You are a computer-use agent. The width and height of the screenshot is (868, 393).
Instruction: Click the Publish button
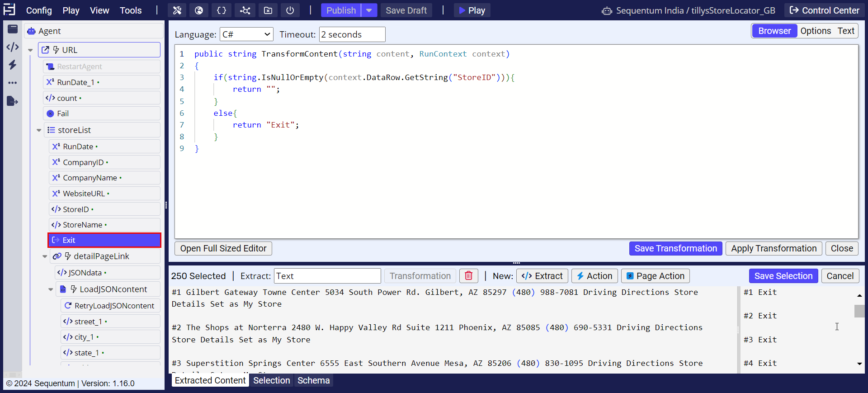(x=341, y=10)
